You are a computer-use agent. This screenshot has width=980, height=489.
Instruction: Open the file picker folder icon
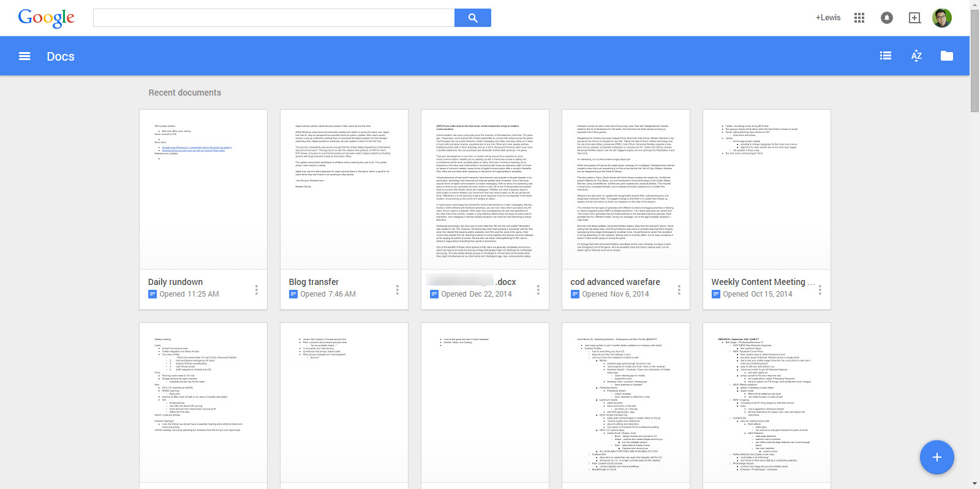(x=947, y=56)
